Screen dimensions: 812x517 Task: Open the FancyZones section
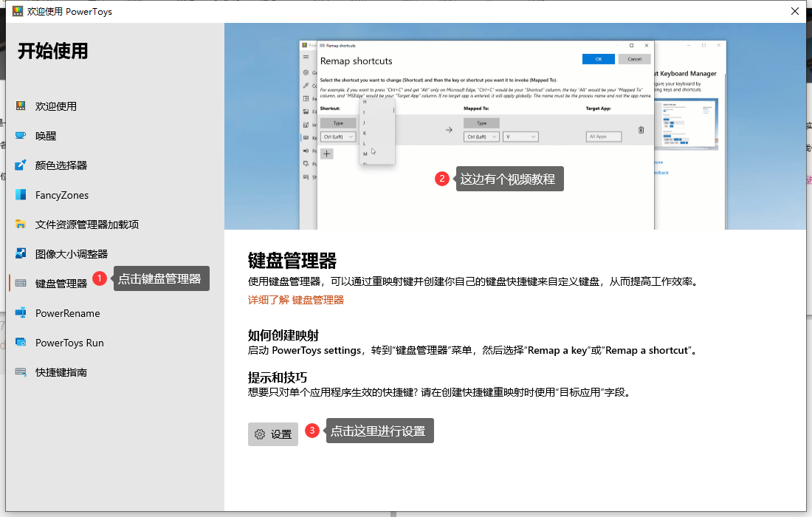[x=61, y=195]
